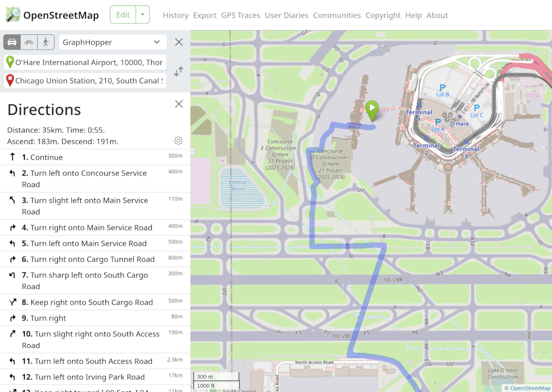Select step 8 Keep right onto South Cargo Road

tap(95, 302)
